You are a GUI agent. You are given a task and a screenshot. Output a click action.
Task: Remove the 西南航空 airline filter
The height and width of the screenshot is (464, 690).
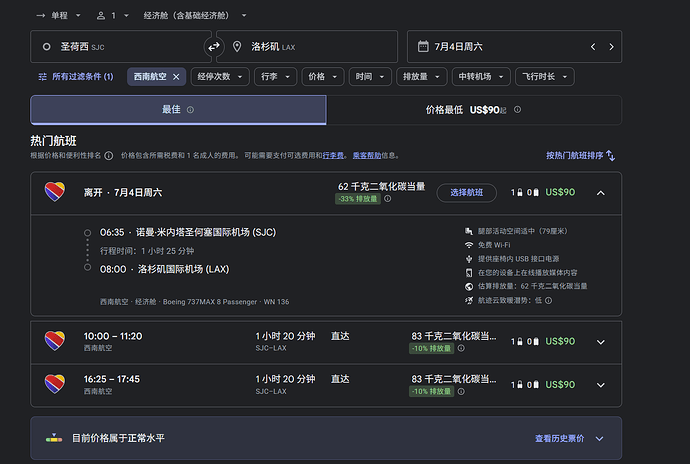(x=176, y=77)
